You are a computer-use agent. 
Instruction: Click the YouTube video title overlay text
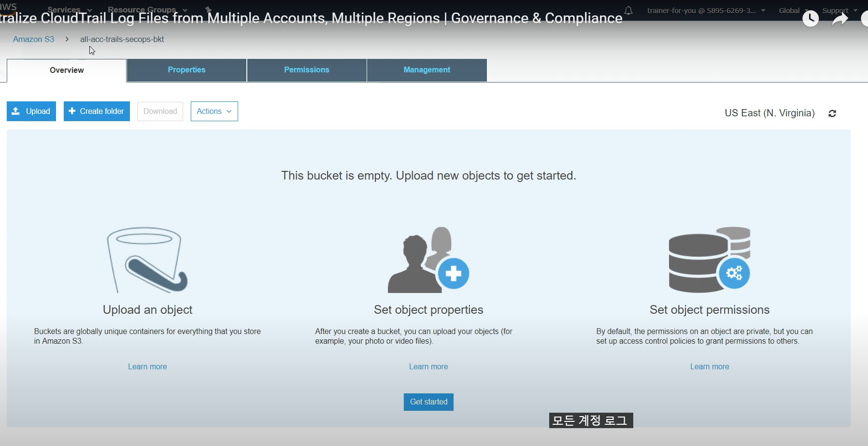tap(311, 18)
